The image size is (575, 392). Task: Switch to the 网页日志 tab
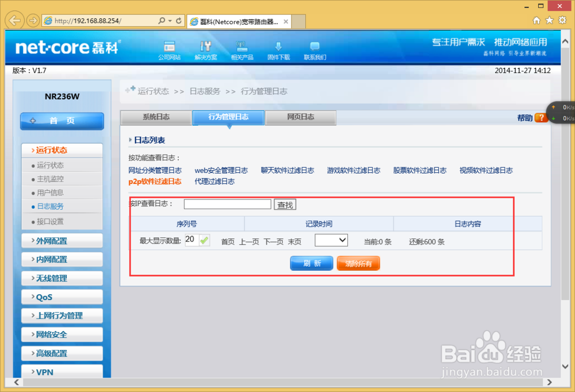[x=300, y=117]
